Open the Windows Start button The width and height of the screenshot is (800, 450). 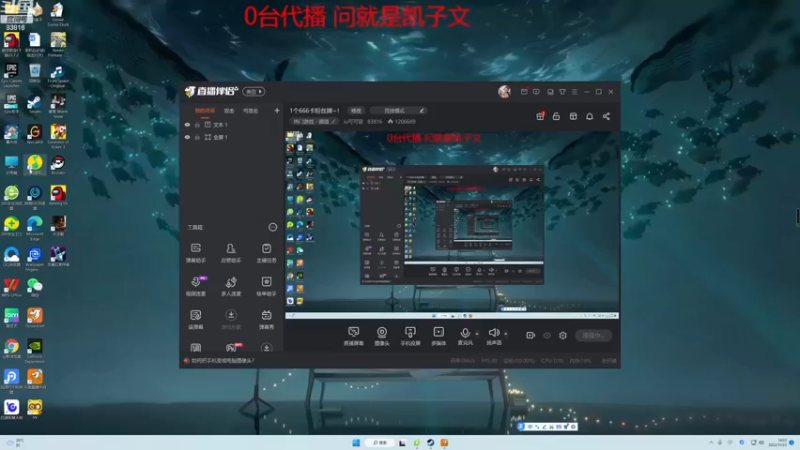tap(356, 442)
